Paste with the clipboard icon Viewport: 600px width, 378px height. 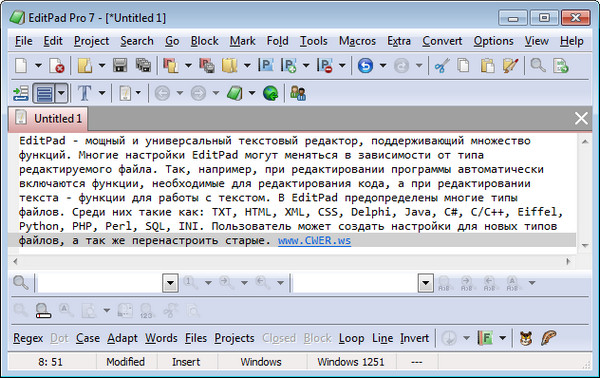tap(487, 65)
